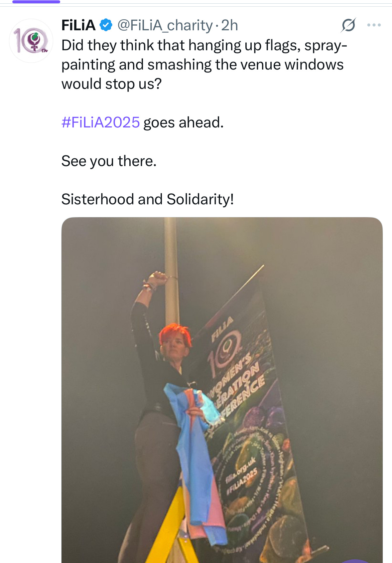This screenshot has height=563, width=392.
Task: Open the three-dot more options menu
Action: tap(374, 25)
